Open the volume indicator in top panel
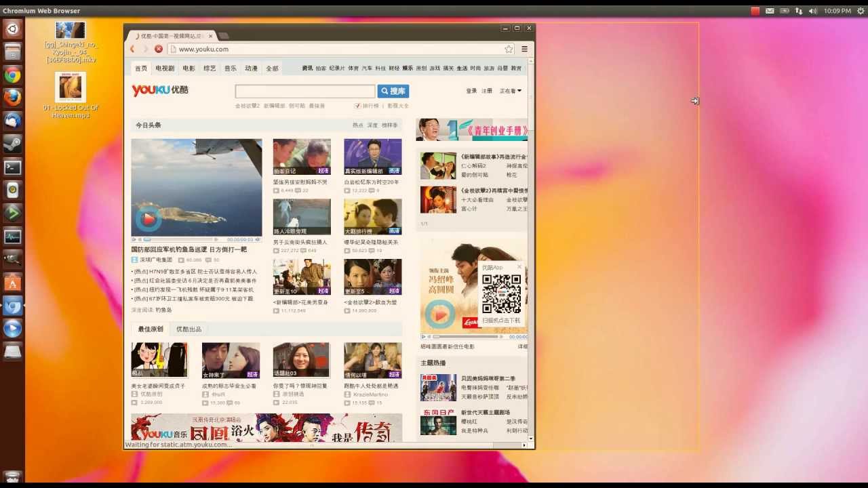 [x=813, y=11]
